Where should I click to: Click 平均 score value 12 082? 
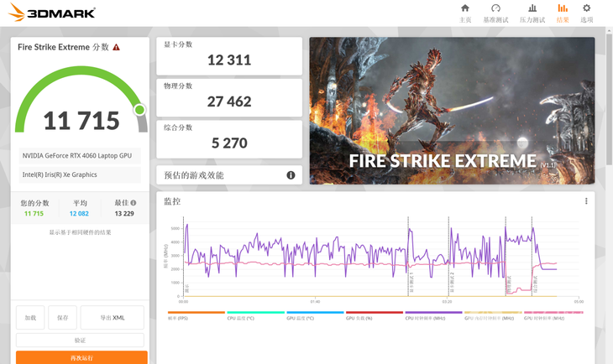click(x=79, y=214)
